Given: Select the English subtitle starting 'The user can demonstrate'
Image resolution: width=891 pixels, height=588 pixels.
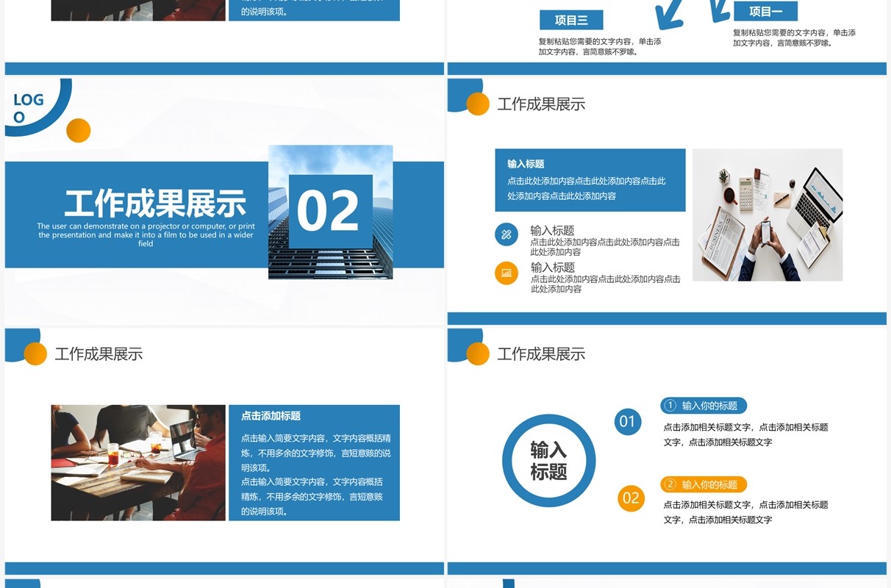Looking at the screenshot, I should (146, 235).
